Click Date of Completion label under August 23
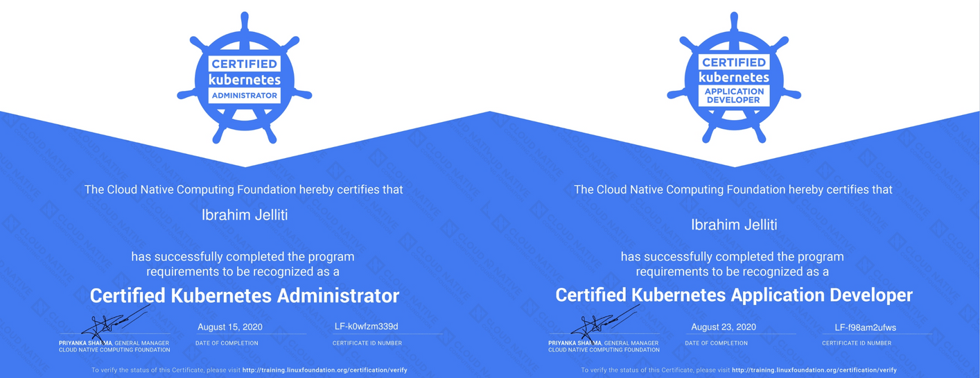The height and width of the screenshot is (378, 980). point(717,343)
